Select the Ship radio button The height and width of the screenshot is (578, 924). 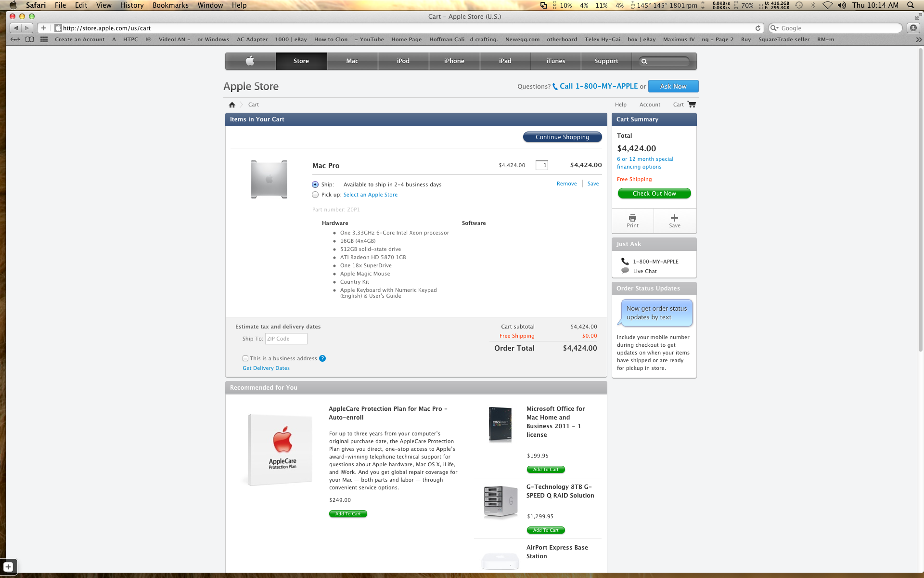point(315,184)
